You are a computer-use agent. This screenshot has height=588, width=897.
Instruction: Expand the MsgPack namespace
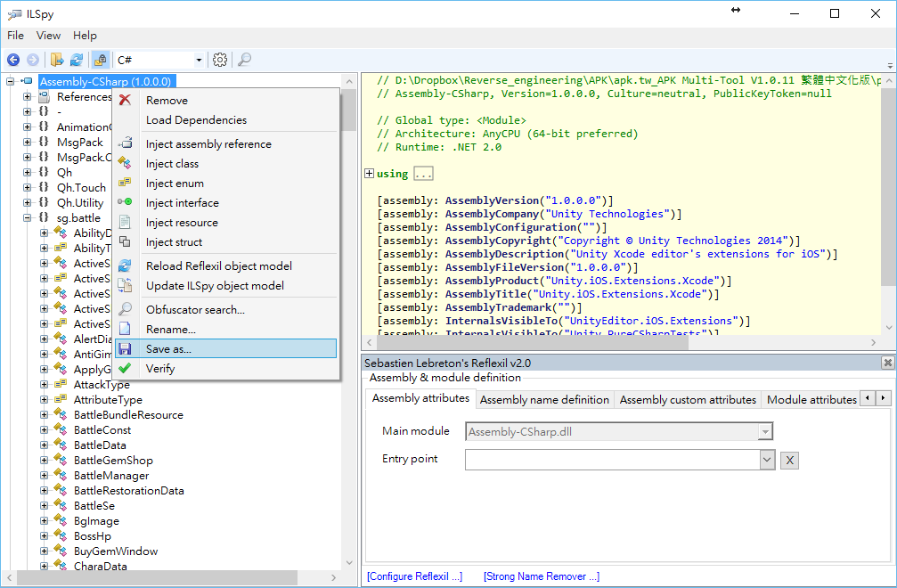tap(27, 142)
